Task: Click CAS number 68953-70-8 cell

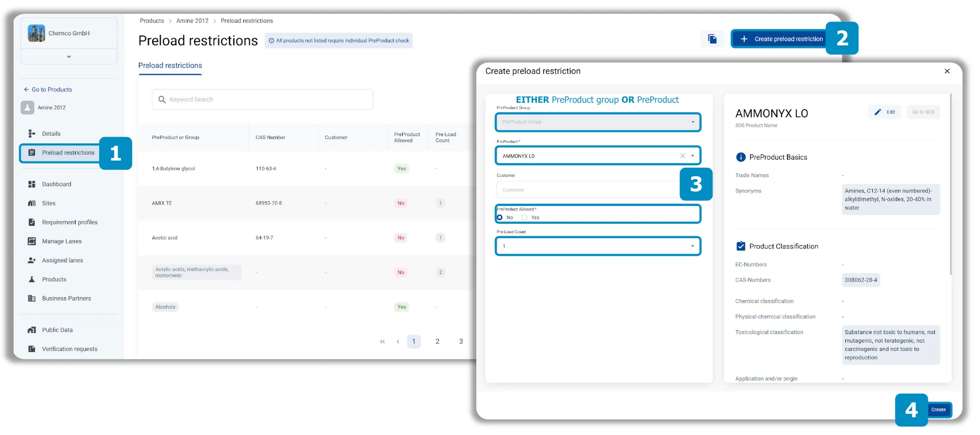Action: click(269, 203)
